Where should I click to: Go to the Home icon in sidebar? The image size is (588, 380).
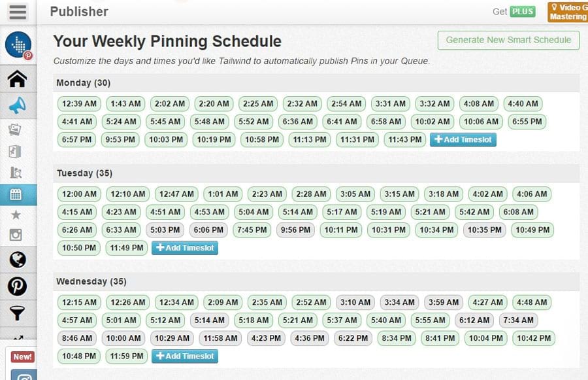pyautogui.click(x=18, y=79)
